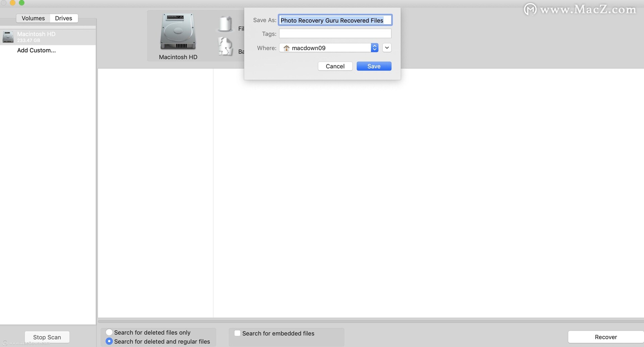Click the green zoom window button
644x347 pixels.
point(22,2)
